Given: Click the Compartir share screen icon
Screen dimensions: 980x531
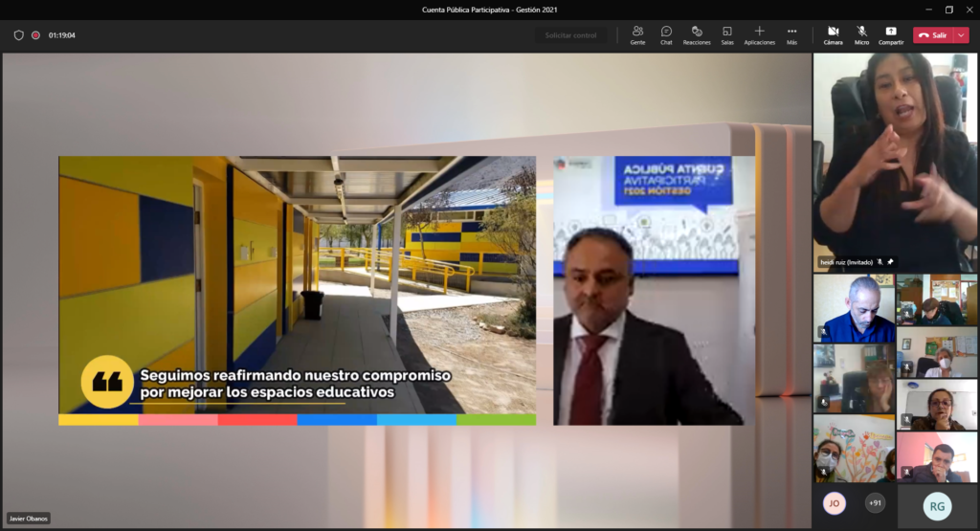Looking at the screenshot, I should point(891,33).
